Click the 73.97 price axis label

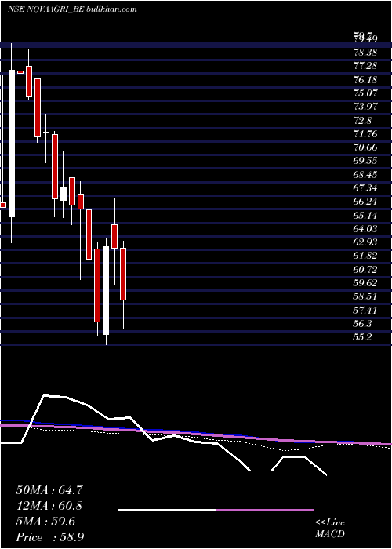pyautogui.click(x=365, y=107)
